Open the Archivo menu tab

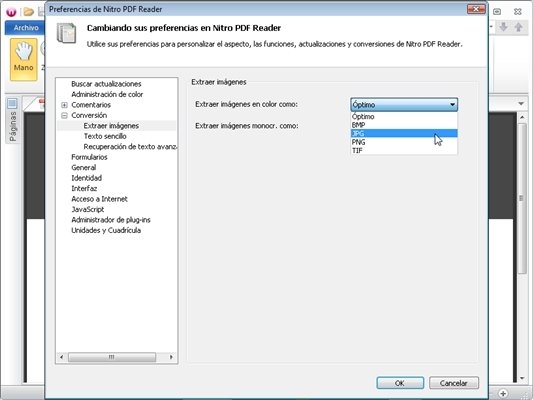pos(26,28)
